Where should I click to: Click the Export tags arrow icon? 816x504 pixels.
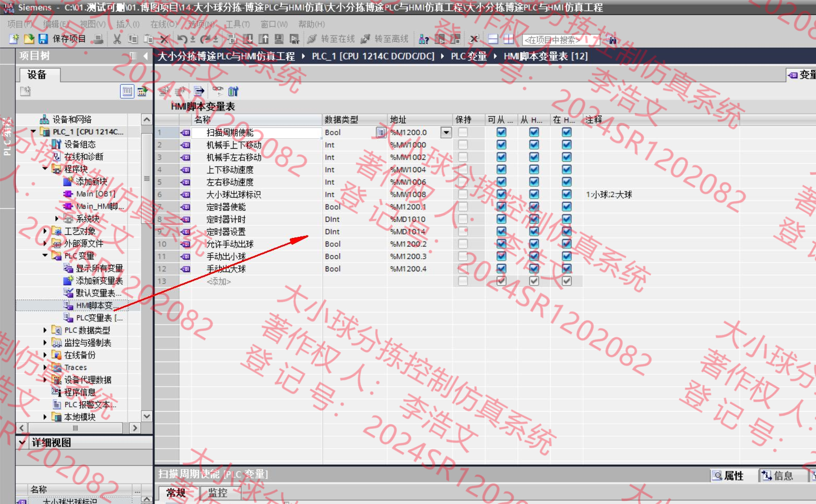tap(199, 91)
